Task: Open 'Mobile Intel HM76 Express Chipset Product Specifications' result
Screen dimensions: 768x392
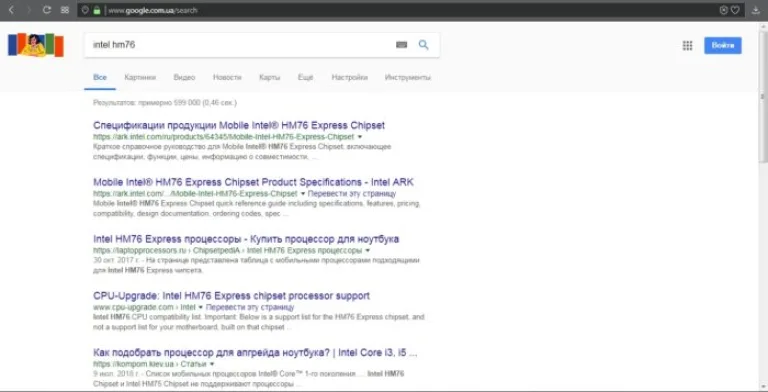Action: click(253, 182)
